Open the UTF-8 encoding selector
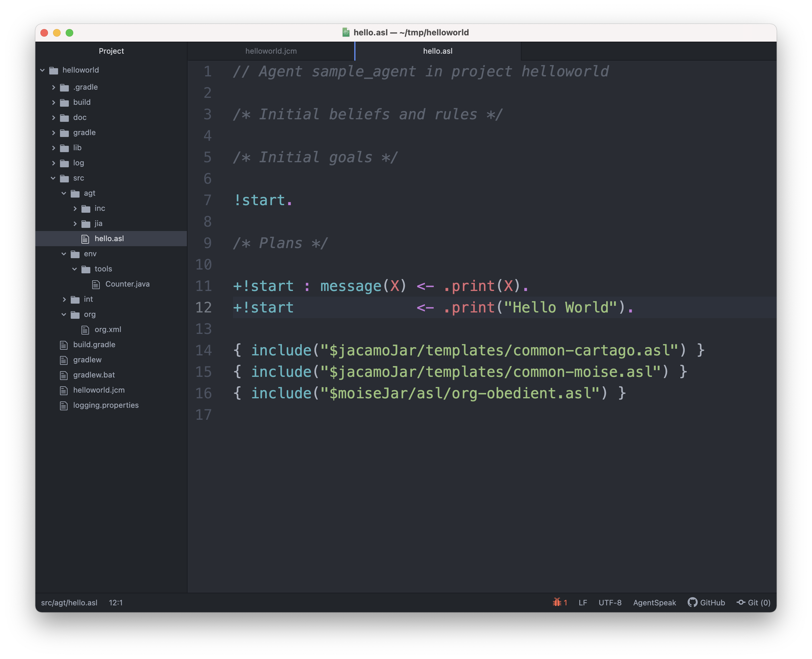This screenshot has width=812, height=659. (x=610, y=603)
